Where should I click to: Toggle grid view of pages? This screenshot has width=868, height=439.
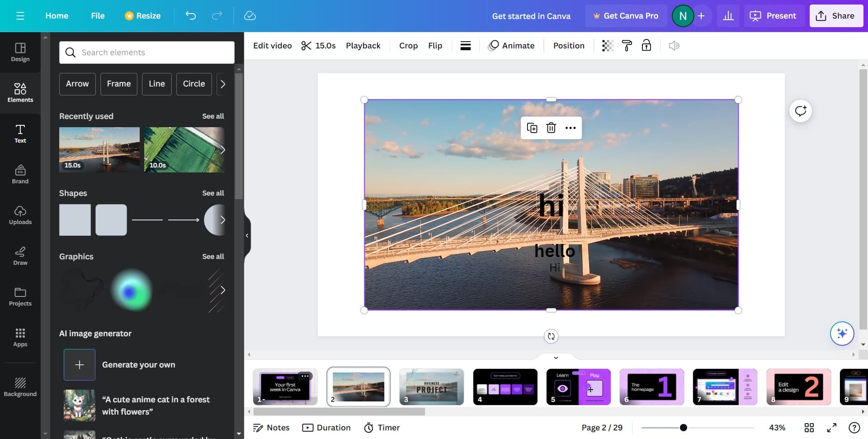(809, 428)
